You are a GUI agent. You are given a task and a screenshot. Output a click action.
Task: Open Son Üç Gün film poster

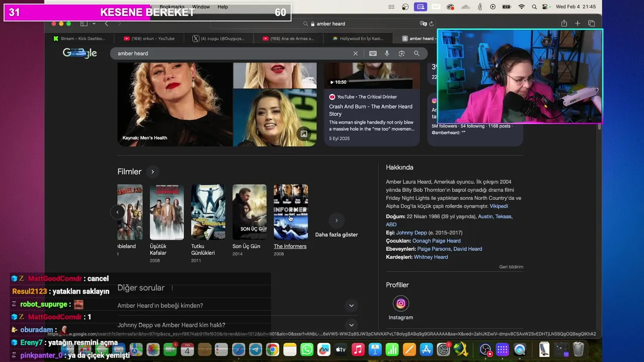tap(250, 212)
